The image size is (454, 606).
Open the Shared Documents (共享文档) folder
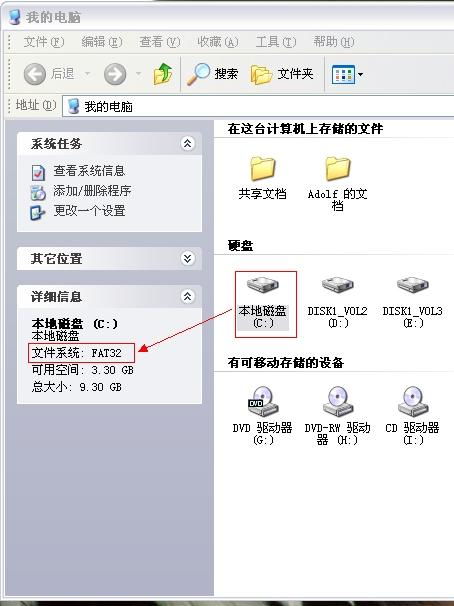(x=262, y=177)
